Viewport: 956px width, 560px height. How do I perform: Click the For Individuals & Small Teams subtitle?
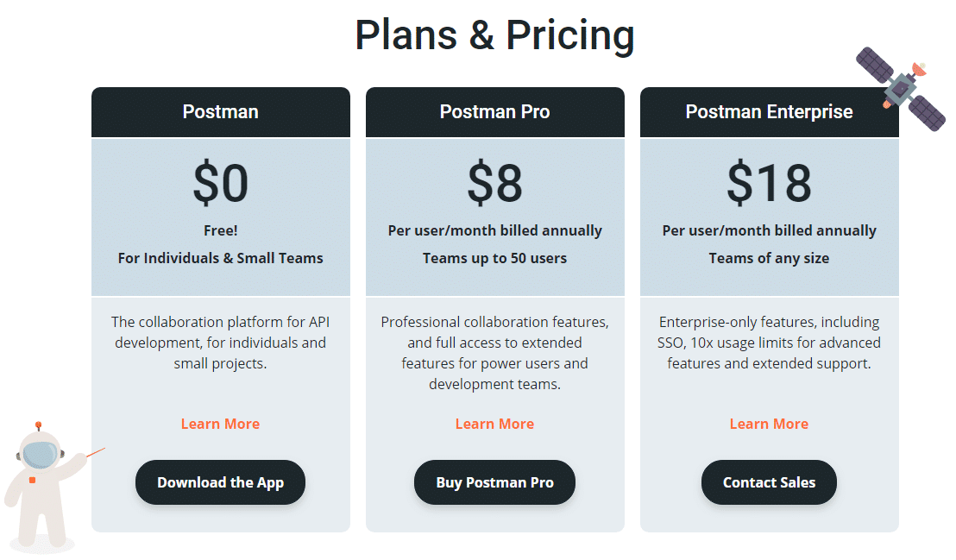point(220,257)
